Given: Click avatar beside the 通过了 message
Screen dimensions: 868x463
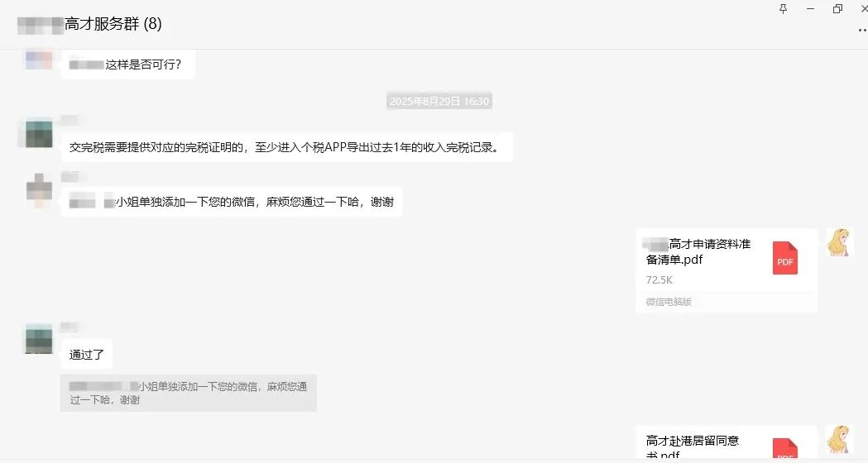Looking at the screenshot, I should coord(39,339).
